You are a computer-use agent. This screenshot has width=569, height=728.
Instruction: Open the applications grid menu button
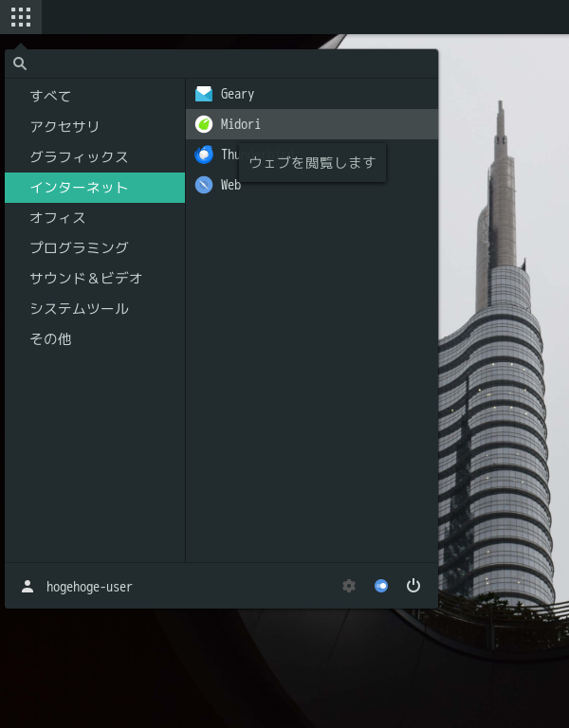[21, 17]
